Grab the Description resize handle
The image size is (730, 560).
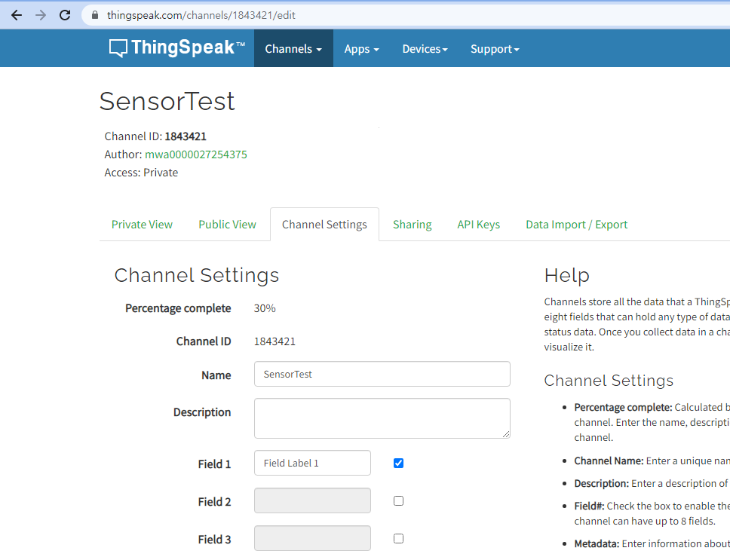(506, 434)
